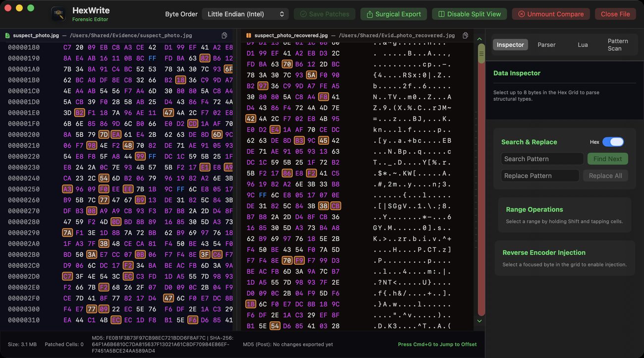Click the Search & Replace heading
The image size is (644, 358).
pos(529,142)
